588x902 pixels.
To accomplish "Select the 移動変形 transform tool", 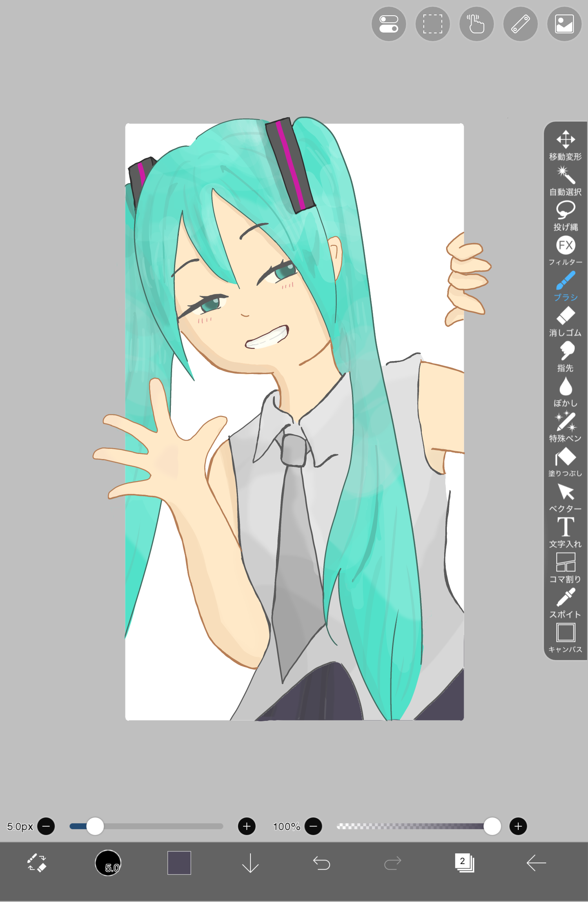I will [x=565, y=145].
